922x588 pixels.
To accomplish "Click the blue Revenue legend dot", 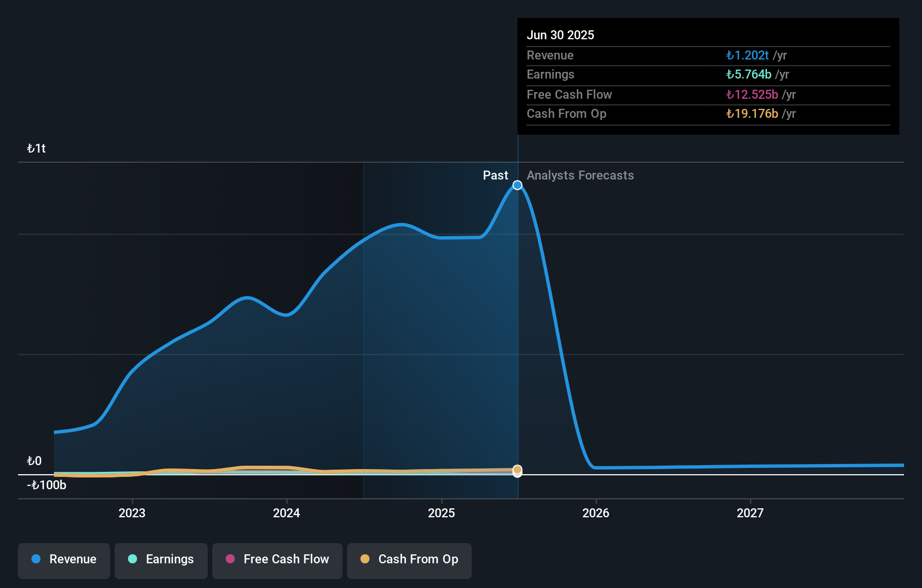I will tap(36, 559).
